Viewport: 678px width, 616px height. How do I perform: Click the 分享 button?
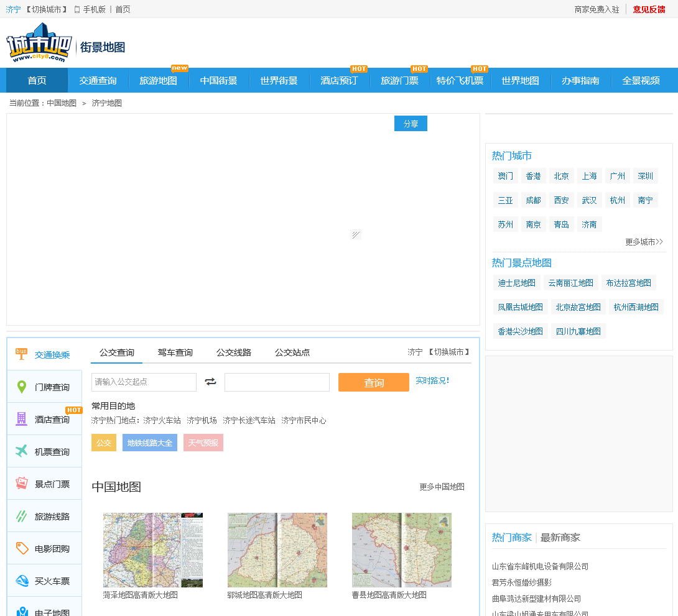tap(411, 124)
